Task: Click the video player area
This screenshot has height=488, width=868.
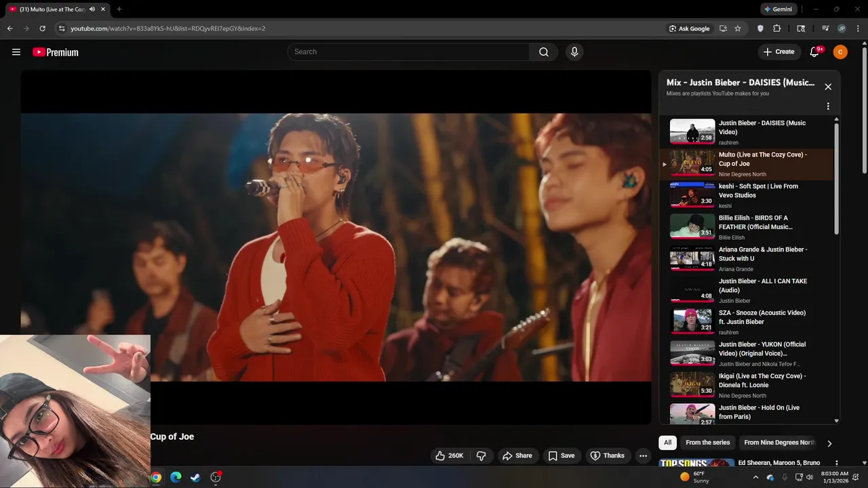Action: (x=336, y=247)
